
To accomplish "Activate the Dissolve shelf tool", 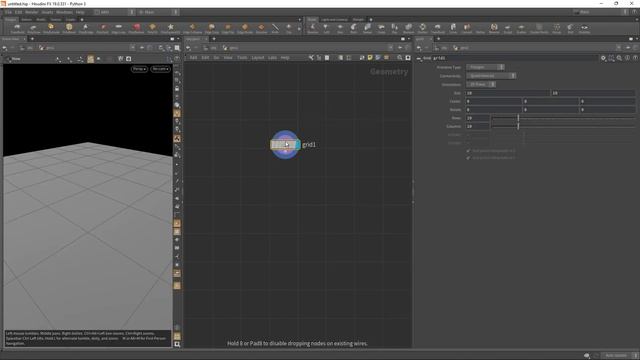I will [x=261, y=28].
